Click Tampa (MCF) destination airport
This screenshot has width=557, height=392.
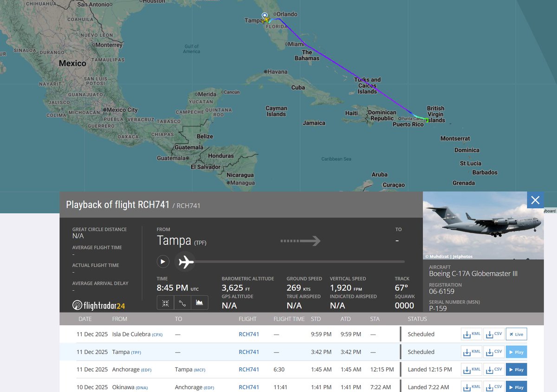(x=190, y=370)
